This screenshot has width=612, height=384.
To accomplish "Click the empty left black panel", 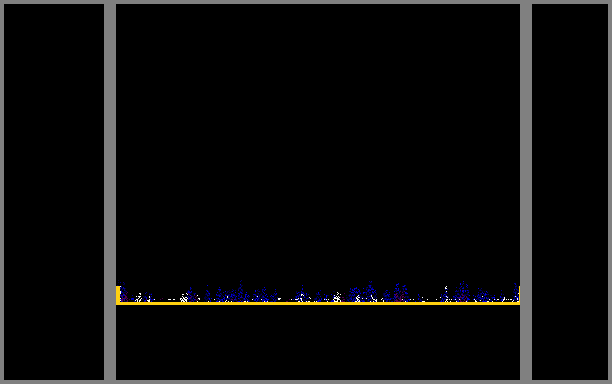I will (54, 192).
